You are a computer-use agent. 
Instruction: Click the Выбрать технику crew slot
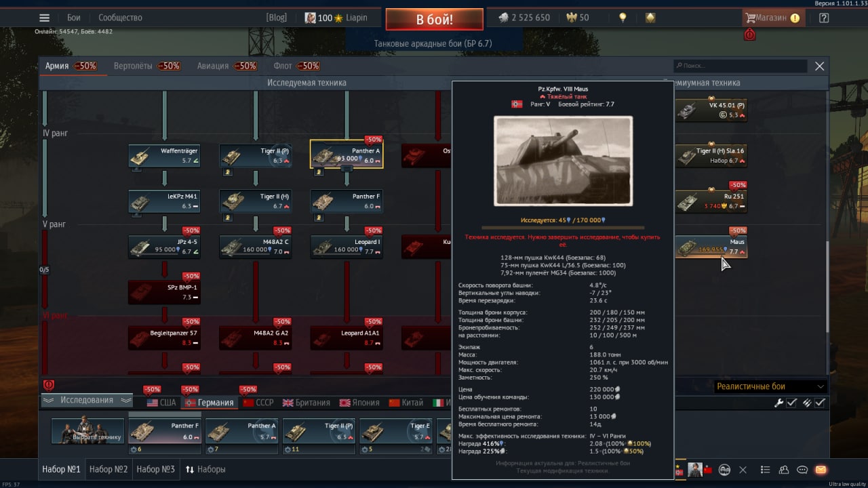87,431
